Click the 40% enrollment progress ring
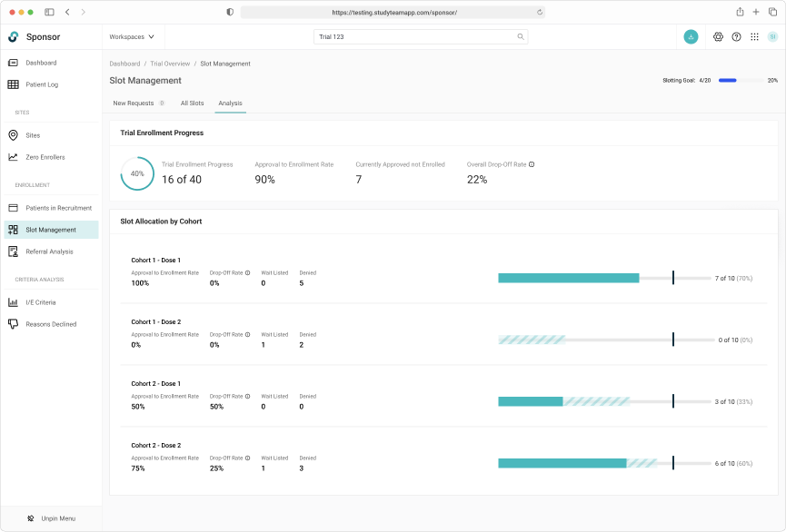The width and height of the screenshot is (786, 532). (137, 173)
